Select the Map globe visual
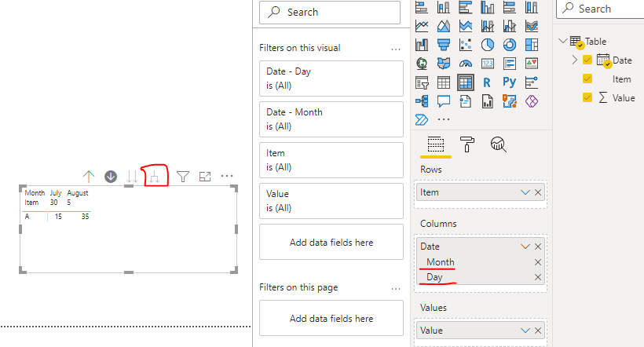Image resolution: width=644 pixels, height=347 pixels. coord(422,64)
